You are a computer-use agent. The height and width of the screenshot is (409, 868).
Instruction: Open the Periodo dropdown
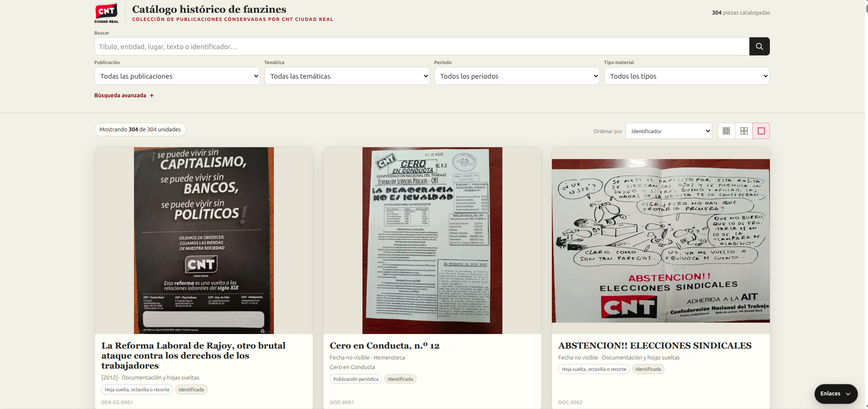click(517, 76)
